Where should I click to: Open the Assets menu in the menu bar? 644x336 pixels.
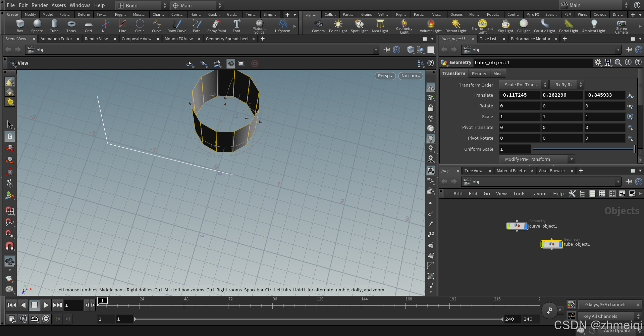(59, 5)
